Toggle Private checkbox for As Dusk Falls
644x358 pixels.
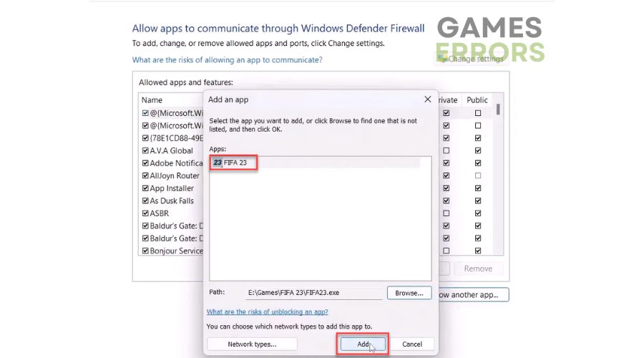446,201
